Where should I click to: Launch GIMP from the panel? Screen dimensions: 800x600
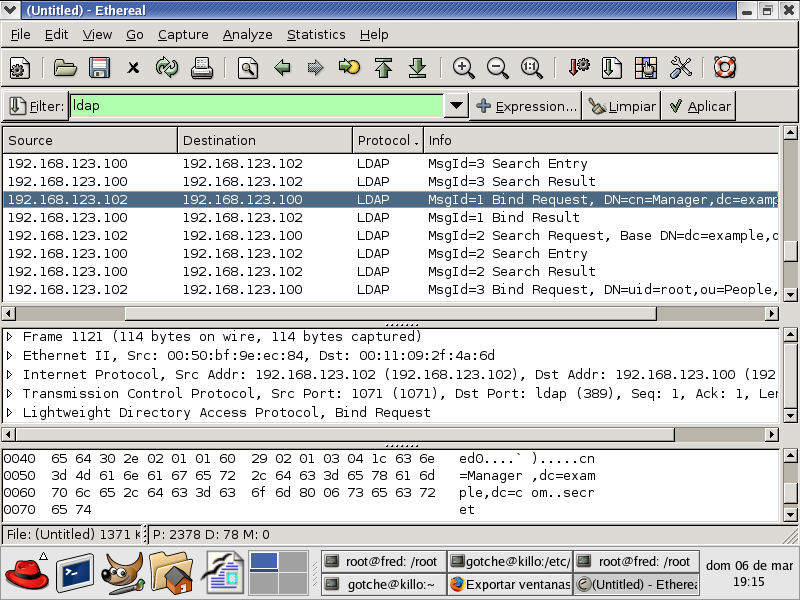(122, 573)
